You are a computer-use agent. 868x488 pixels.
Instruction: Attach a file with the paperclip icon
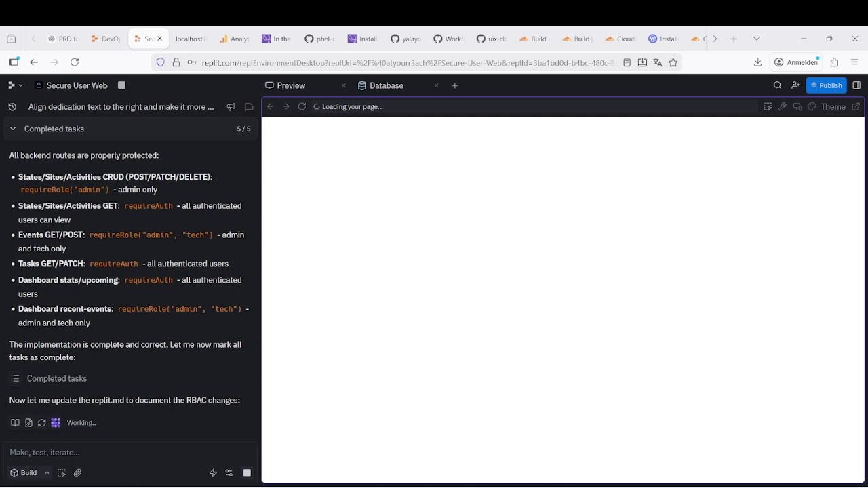tap(78, 473)
